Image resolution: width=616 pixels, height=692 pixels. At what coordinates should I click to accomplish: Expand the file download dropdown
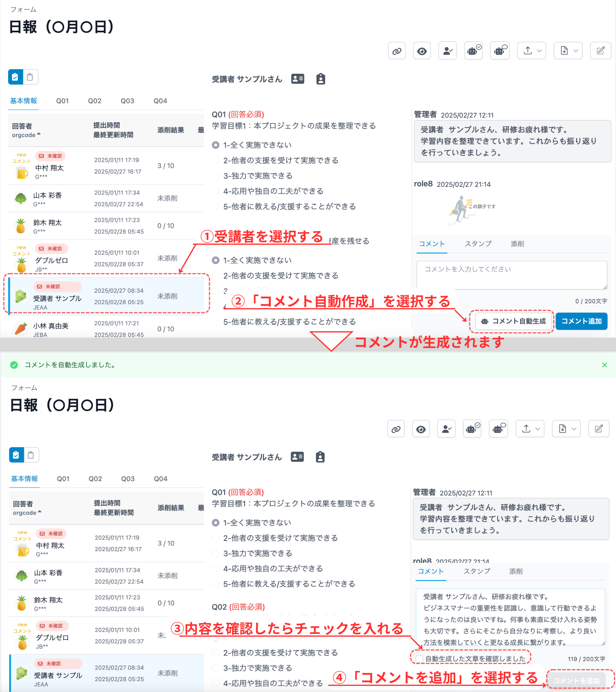click(568, 51)
